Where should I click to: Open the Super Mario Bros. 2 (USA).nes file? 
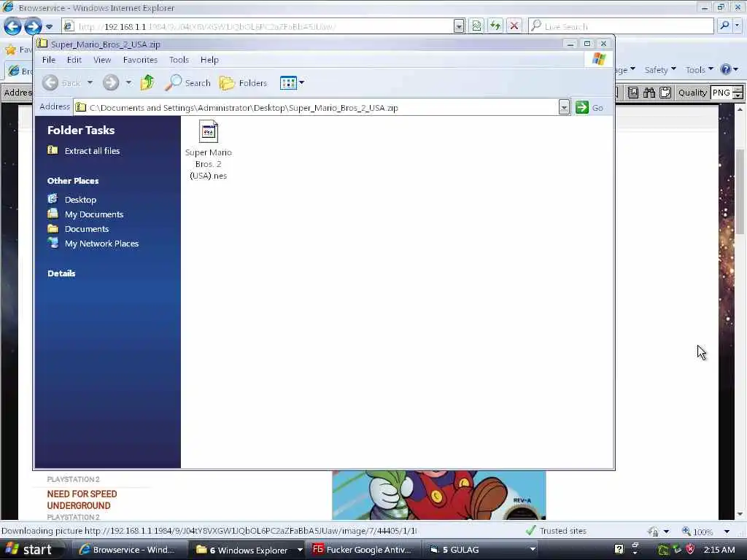pyautogui.click(x=208, y=149)
